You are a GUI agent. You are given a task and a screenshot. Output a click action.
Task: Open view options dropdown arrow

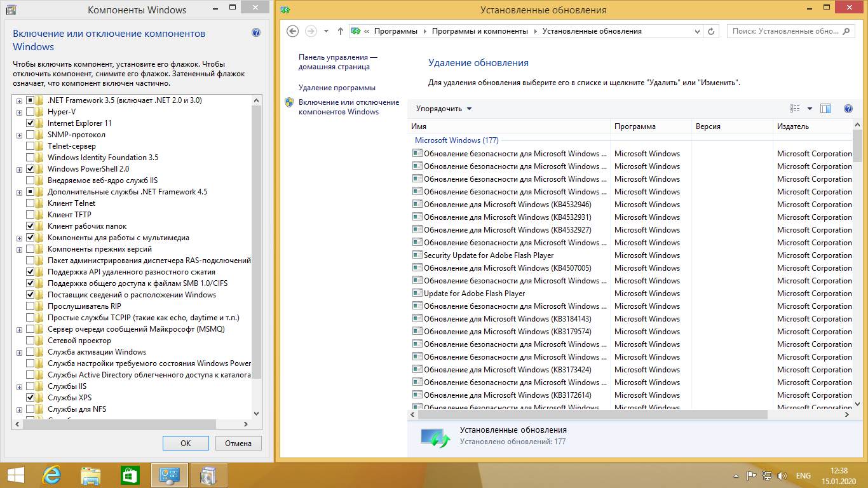(x=810, y=109)
